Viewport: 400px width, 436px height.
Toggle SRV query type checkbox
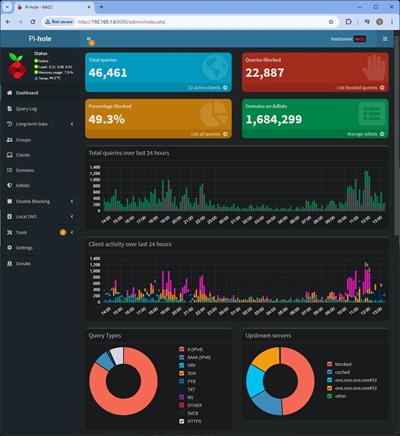[181, 365]
